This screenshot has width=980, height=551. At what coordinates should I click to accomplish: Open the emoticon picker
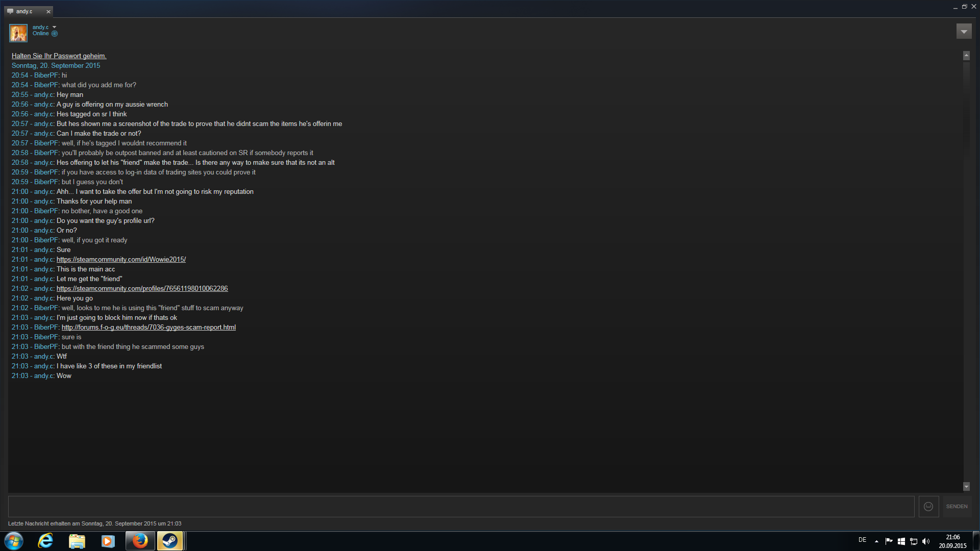[x=928, y=507]
